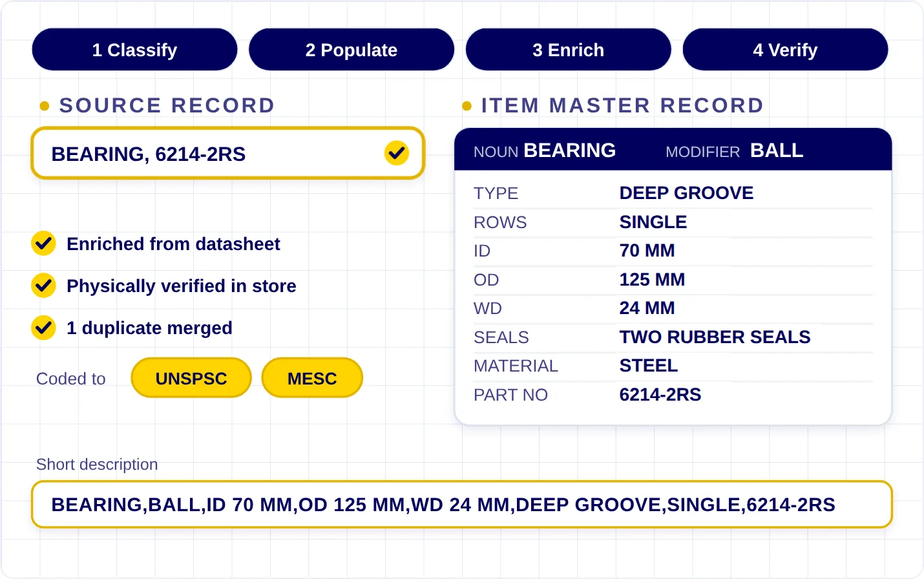Select the ROWS value SINGLE
Screen dimensions: 924x579
pos(653,222)
